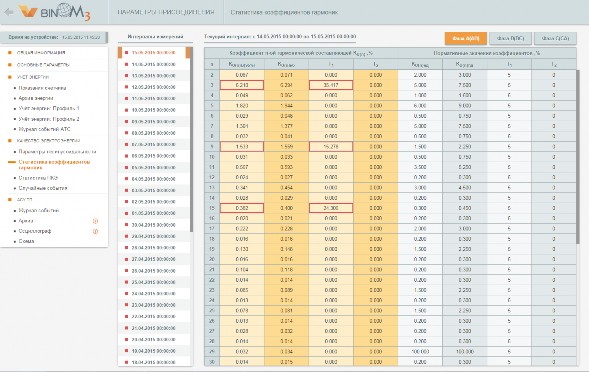Expand the ОСНОВНЫЕ ПАРАМЕТРЫ section
The width and height of the screenshot is (589, 372).
pyautogui.click(x=43, y=65)
